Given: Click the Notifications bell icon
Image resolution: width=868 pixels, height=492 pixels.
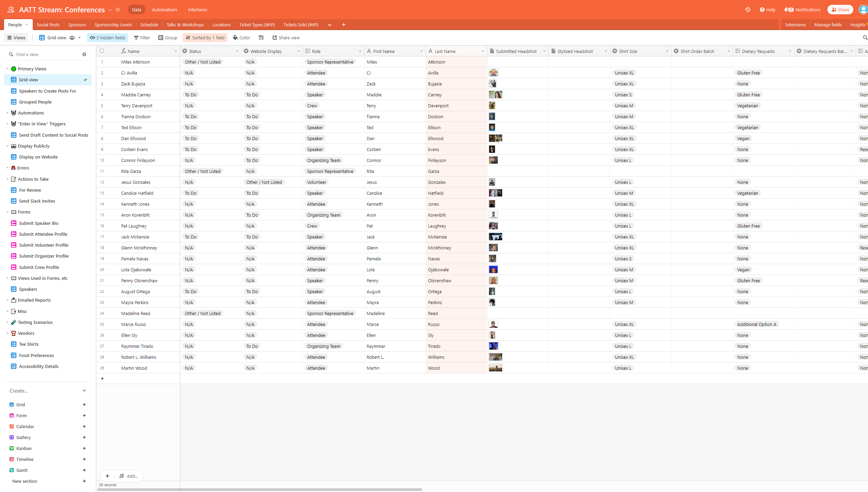Looking at the screenshot, I should coord(788,10).
